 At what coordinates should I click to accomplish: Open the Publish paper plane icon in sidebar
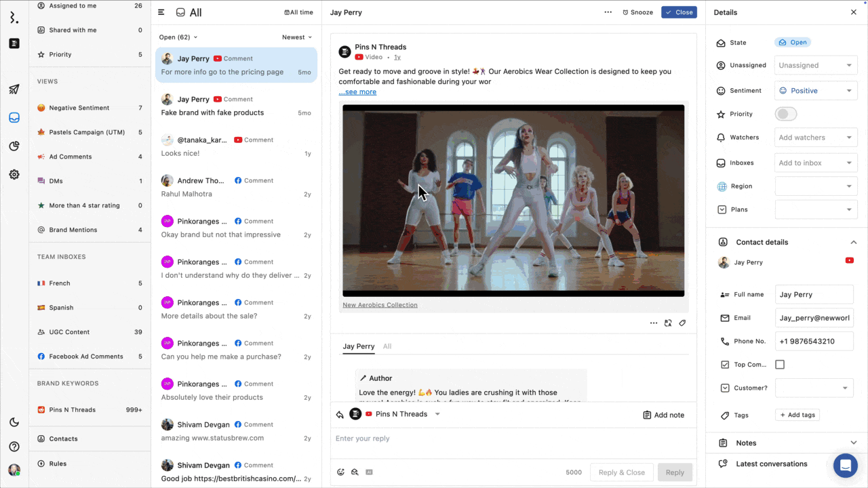point(14,88)
